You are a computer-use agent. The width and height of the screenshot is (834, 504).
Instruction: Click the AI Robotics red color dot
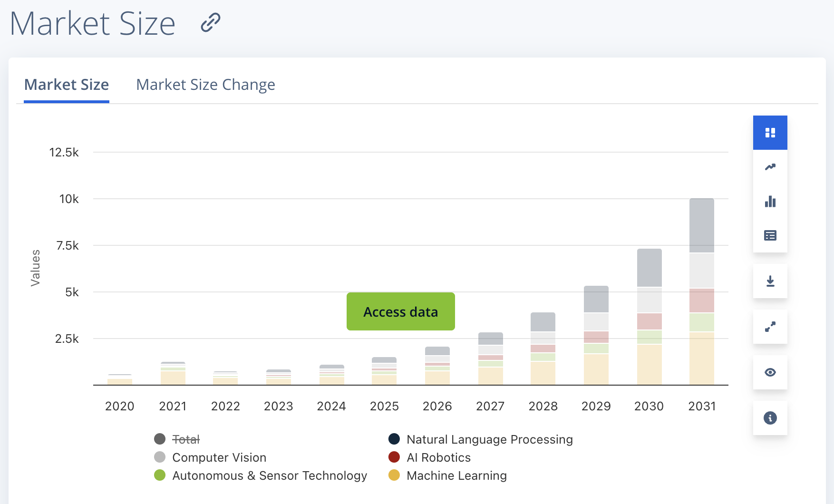[394, 457]
